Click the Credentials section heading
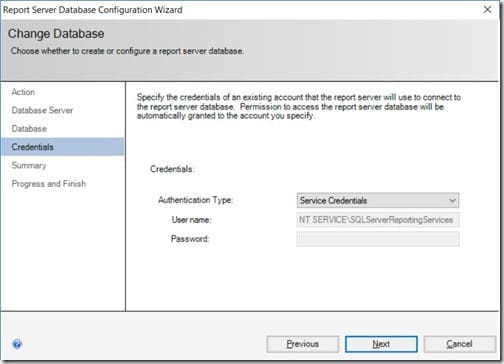 (172, 169)
